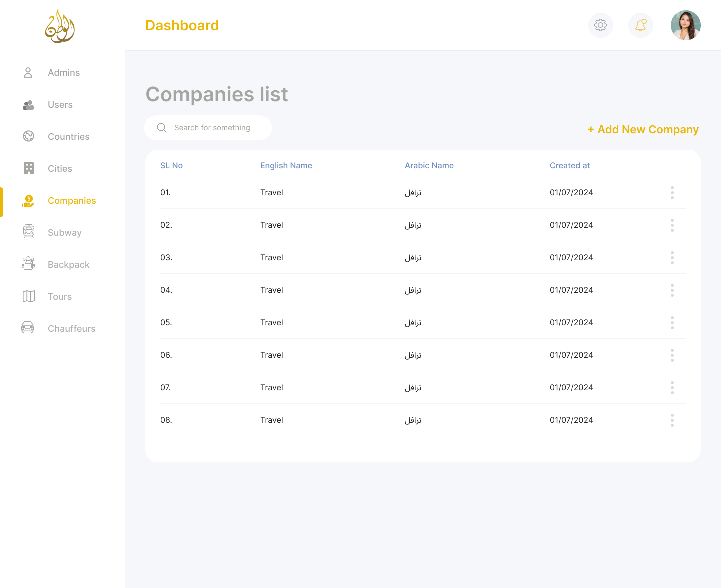Viewport: 721px width, 588px height.
Task: Click the Admins person icon in sidebar
Action: click(x=28, y=73)
